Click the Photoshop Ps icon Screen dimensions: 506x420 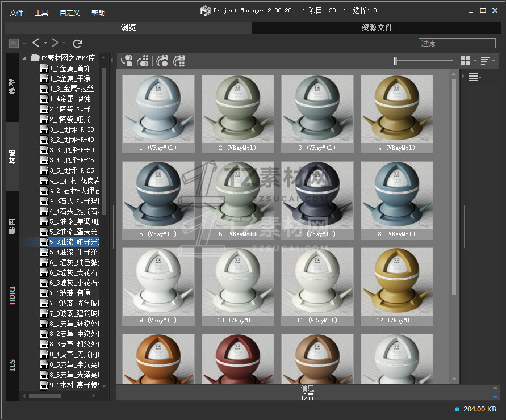14,43
